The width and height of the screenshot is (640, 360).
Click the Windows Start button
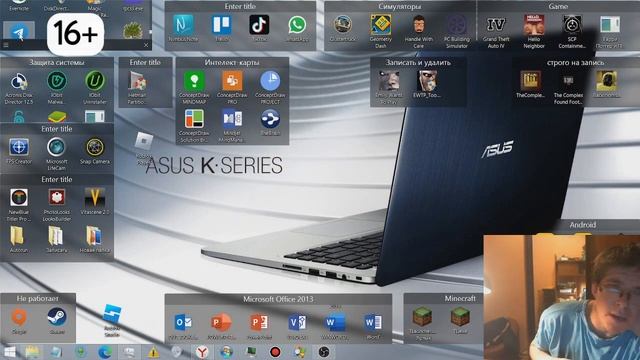click(9, 352)
